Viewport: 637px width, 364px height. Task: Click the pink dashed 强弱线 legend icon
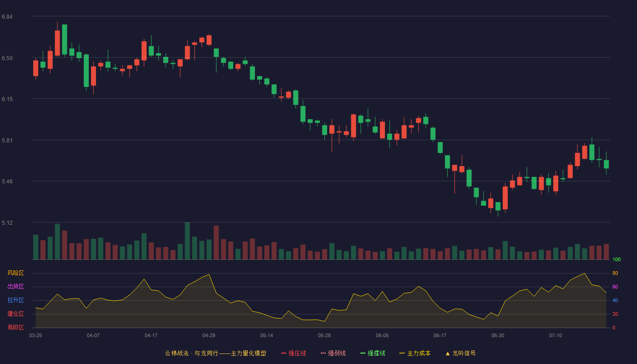click(323, 353)
